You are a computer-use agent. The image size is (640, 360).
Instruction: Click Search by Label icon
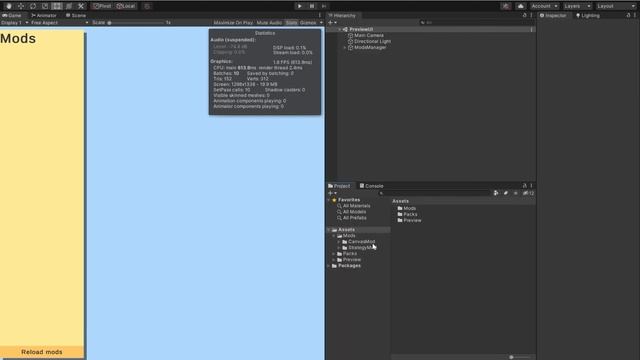(x=506, y=193)
